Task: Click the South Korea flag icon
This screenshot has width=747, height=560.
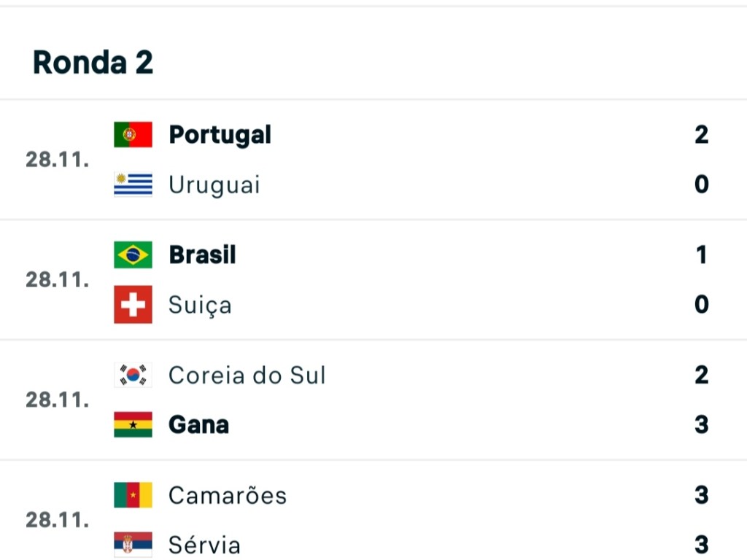Action: 133,376
